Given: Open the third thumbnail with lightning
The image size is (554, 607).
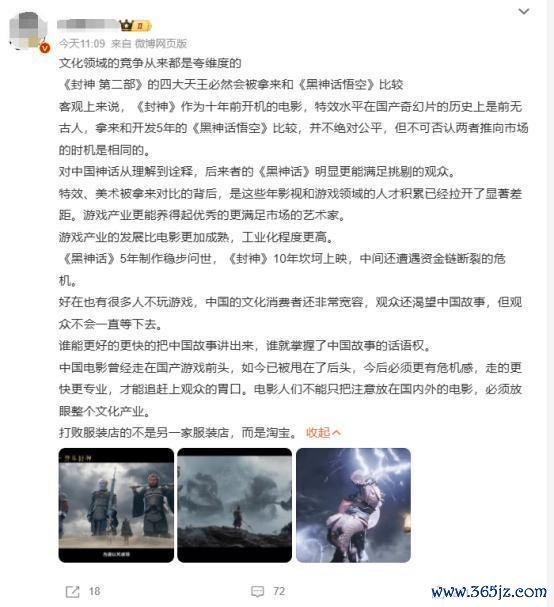Looking at the screenshot, I should (x=353, y=505).
